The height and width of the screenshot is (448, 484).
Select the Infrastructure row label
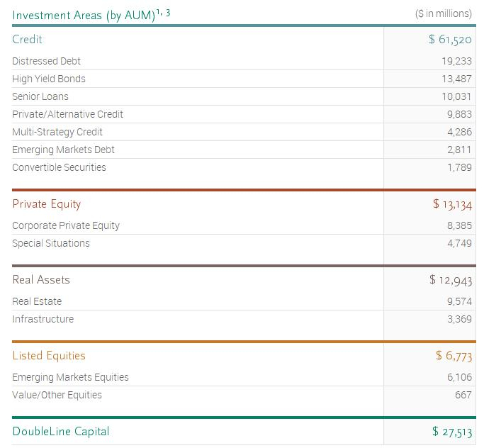[x=43, y=319]
